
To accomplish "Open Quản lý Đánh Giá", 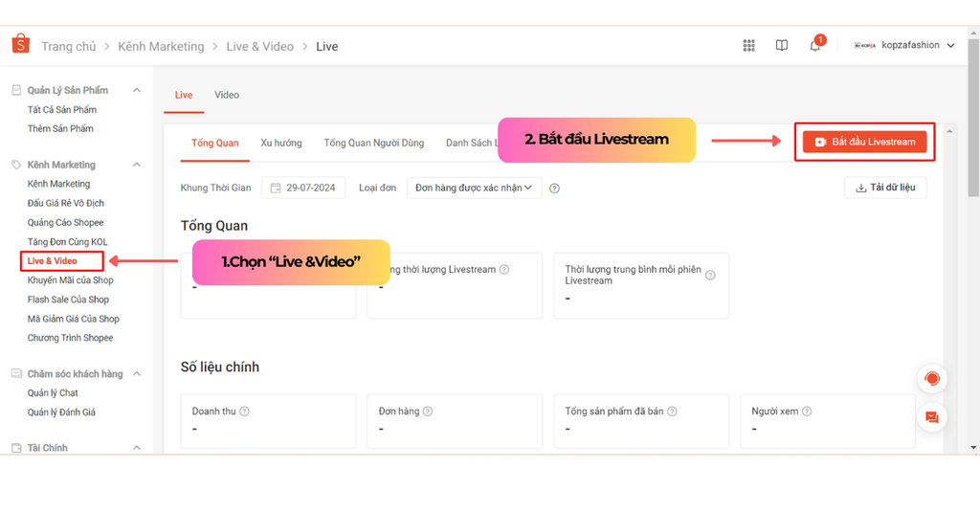I will [x=61, y=412].
